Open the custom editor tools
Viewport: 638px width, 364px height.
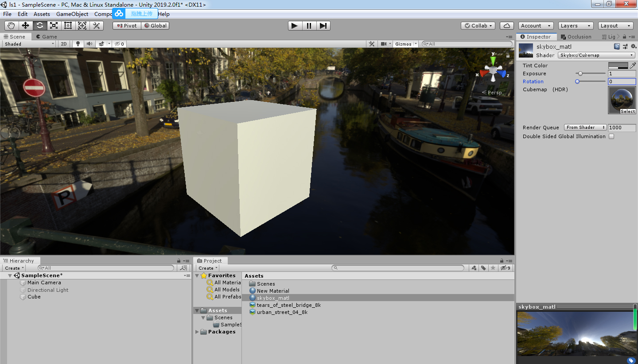[x=96, y=26]
